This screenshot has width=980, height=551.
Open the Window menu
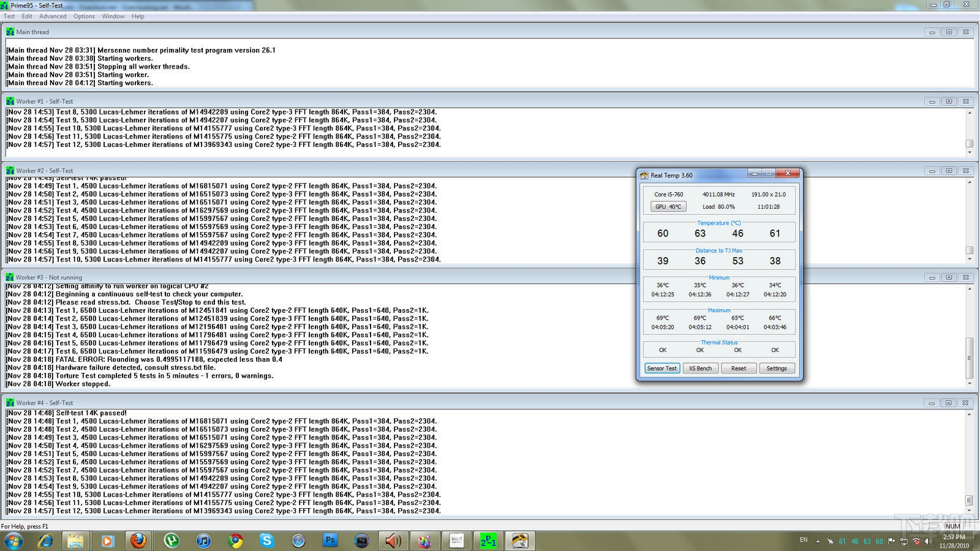(113, 16)
